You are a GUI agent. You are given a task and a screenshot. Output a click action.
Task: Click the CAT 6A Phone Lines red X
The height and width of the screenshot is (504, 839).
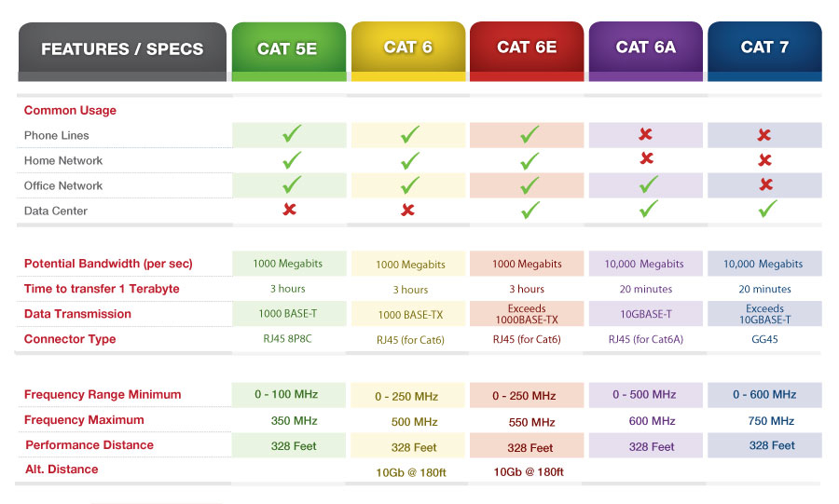(645, 134)
